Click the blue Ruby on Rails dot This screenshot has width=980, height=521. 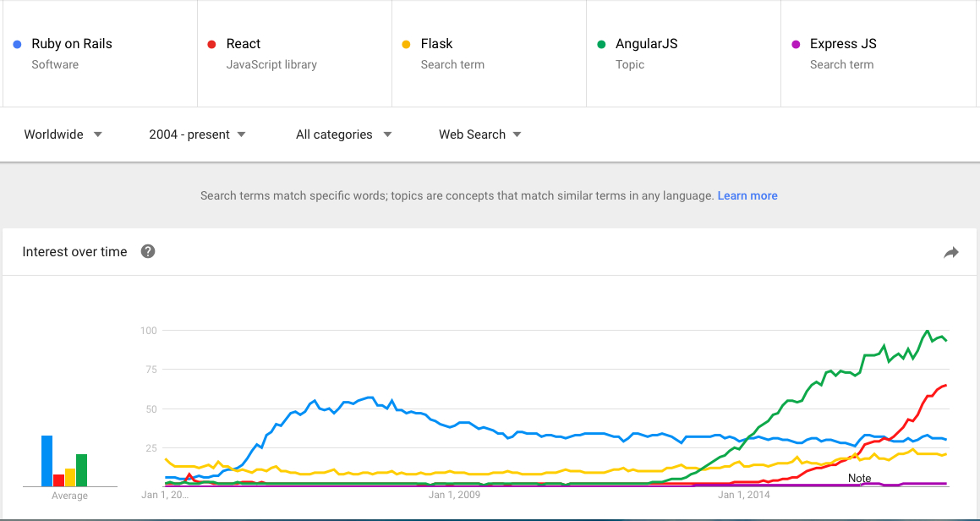point(18,45)
